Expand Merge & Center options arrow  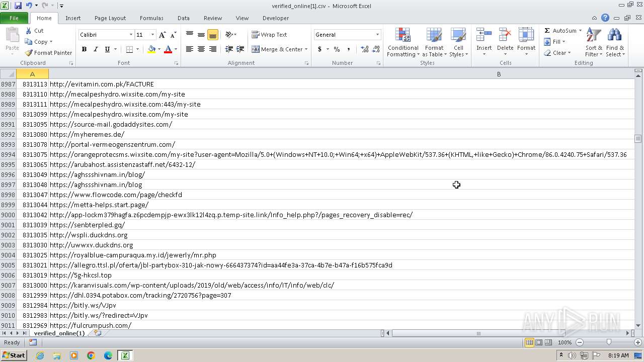pyautogui.click(x=306, y=49)
